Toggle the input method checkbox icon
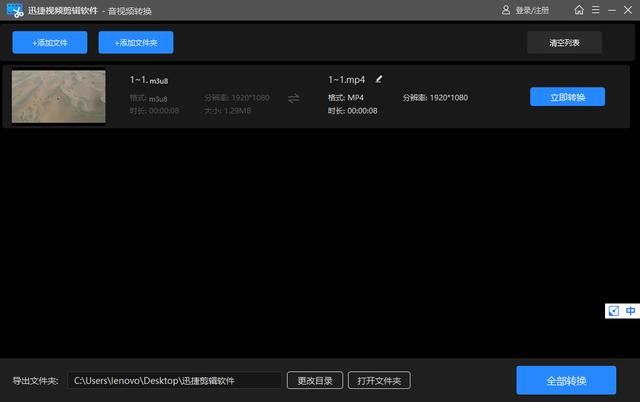 (613, 311)
